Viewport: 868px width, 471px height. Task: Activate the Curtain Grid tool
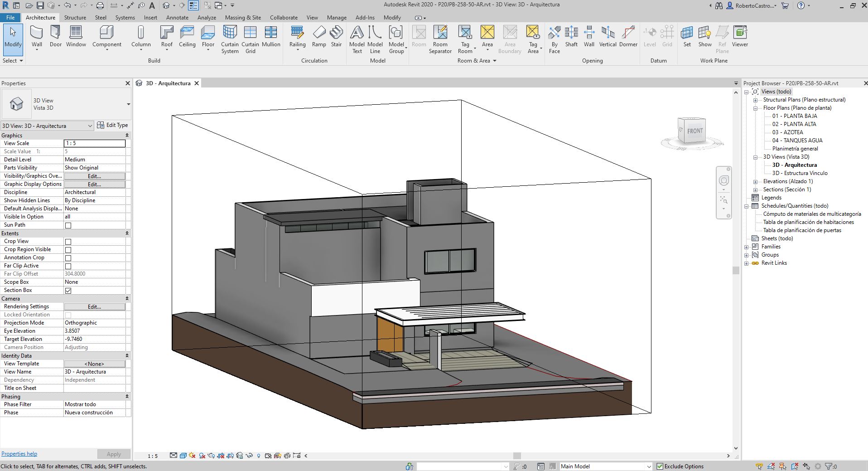tap(250, 39)
